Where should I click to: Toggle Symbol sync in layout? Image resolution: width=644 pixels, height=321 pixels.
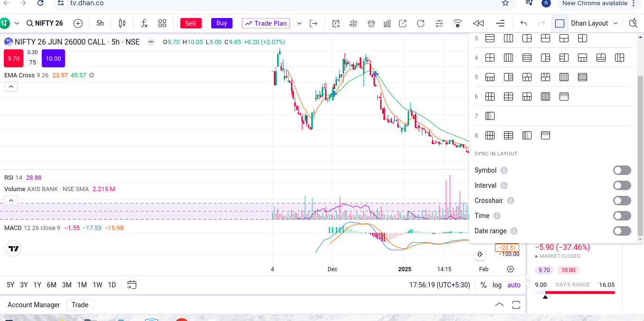coord(622,170)
